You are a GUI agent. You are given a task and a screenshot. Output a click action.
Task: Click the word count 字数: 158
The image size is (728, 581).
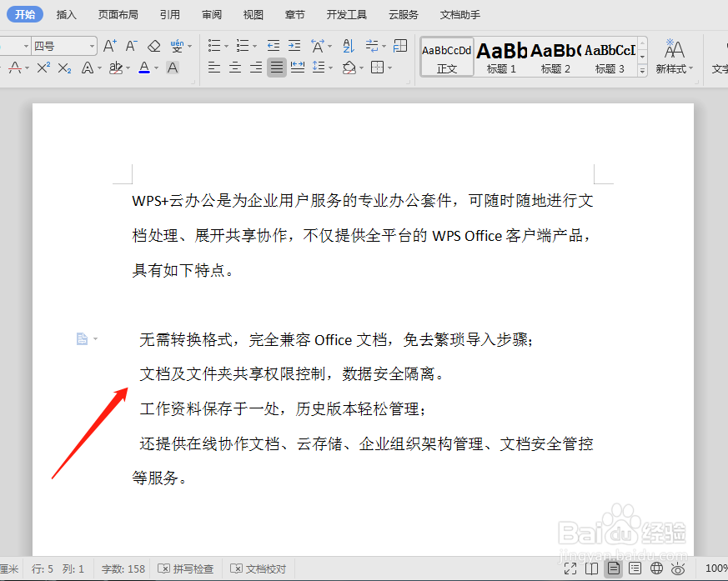pyautogui.click(x=123, y=569)
